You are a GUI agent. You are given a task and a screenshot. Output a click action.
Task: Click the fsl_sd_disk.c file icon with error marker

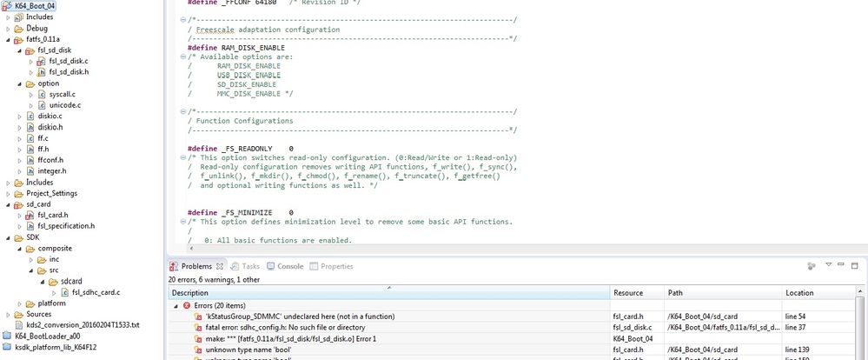click(x=42, y=61)
